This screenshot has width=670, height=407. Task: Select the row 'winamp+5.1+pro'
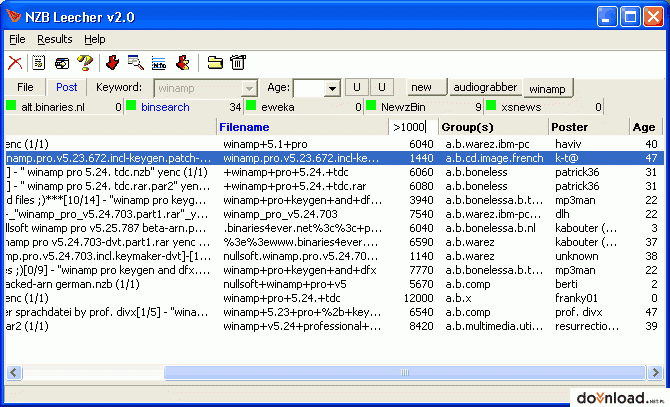pyautogui.click(x=335, y=144)
